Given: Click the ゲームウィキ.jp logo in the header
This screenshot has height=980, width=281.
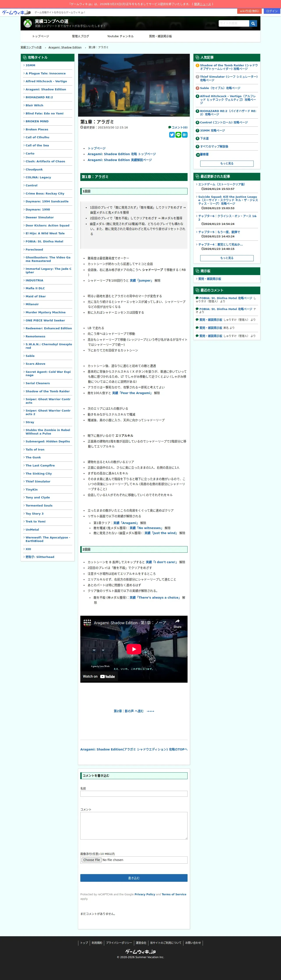Looking at the screenshot, I should point(16,12).
